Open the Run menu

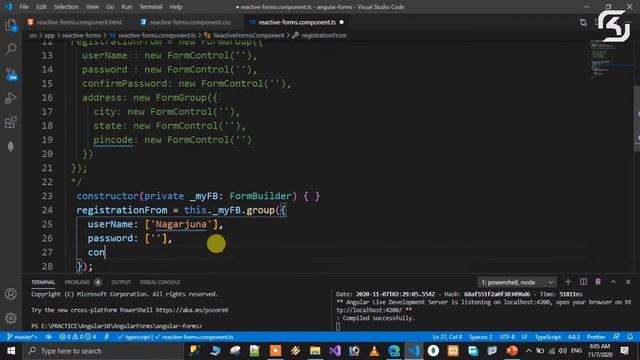tap(127, 7)
